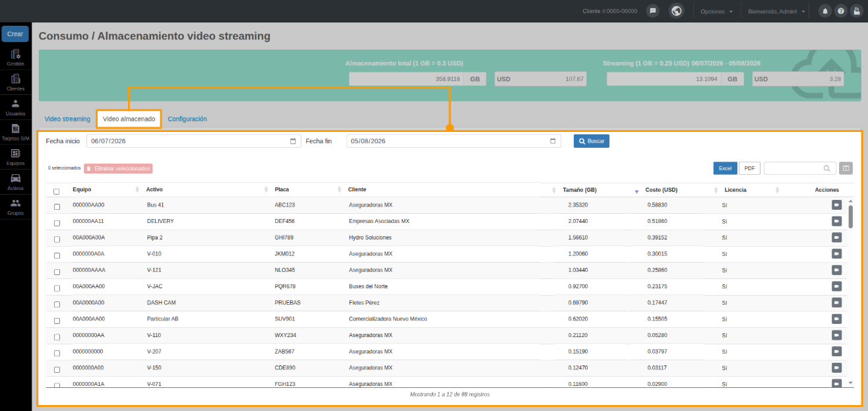Tick the Pipa 2 row checkbox
This screenshot has width=868, height=411.
pos(57,239)
